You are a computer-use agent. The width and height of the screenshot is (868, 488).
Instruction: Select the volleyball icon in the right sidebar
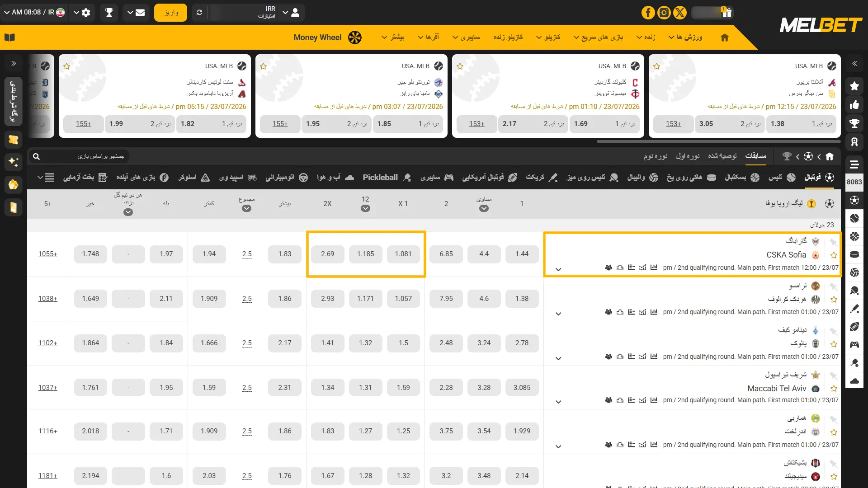(854, 272)
